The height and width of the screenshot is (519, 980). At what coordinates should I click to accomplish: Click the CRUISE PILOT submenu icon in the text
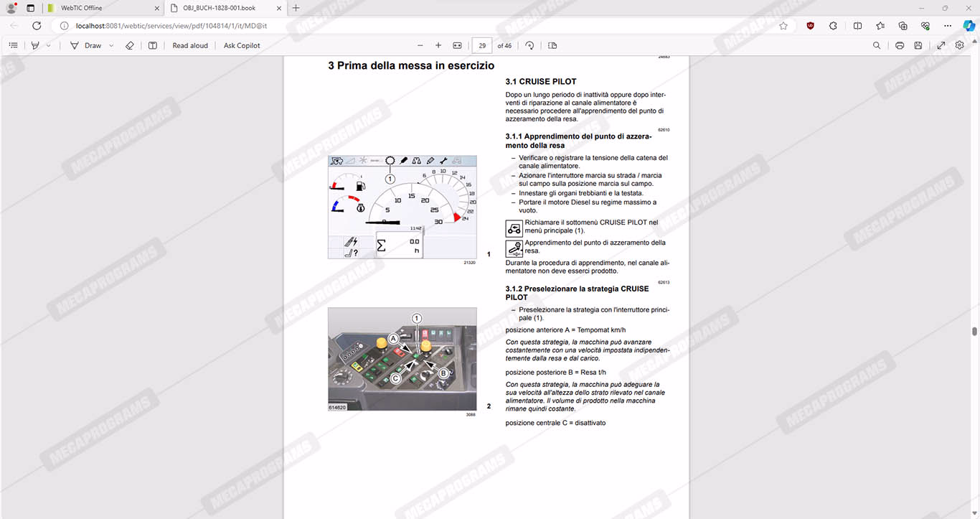pos(514,228)
